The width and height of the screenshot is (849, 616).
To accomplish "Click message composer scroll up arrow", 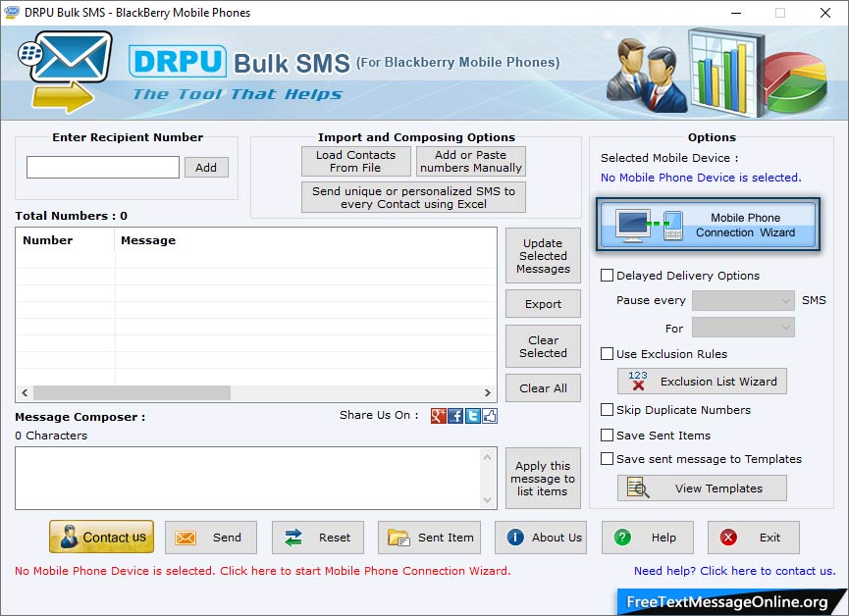I will (x=487, y=457).
